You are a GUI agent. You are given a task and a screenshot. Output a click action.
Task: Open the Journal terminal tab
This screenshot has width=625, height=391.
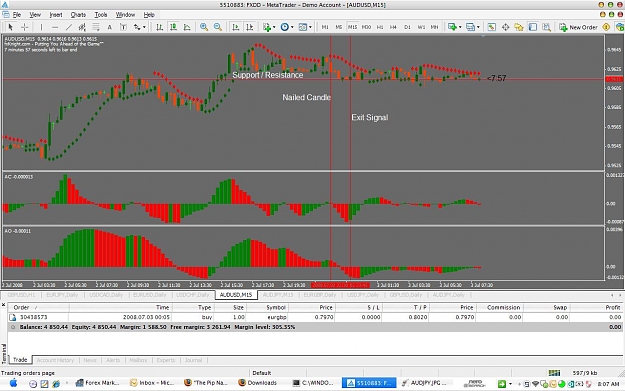point(193,360)
